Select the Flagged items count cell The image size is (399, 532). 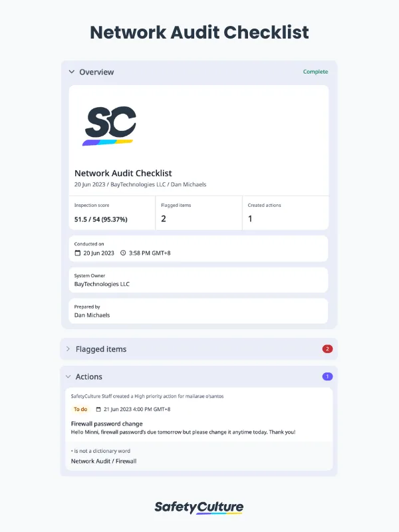tap(198, 213)
